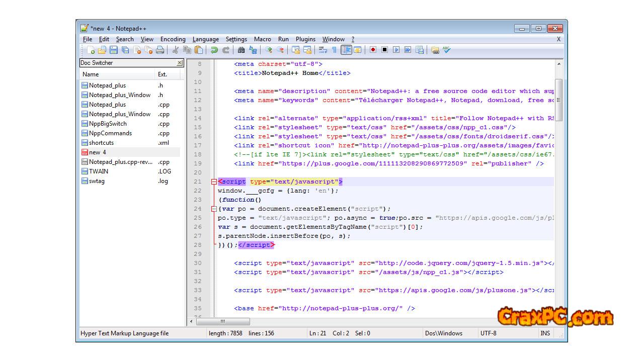Click the Zoom In magnifier icon
The image size is (644, 362).
click(269, 50)
